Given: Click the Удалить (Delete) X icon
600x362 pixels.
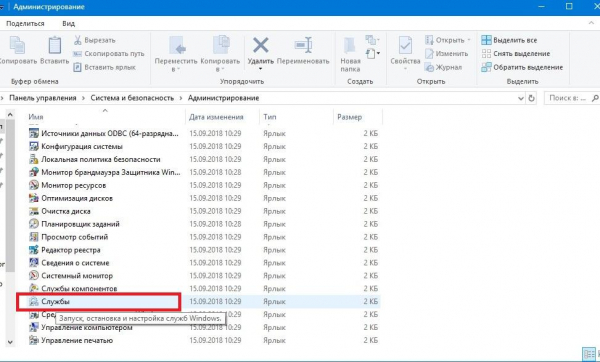Looking at the screenshot, I should click(261, 46).
